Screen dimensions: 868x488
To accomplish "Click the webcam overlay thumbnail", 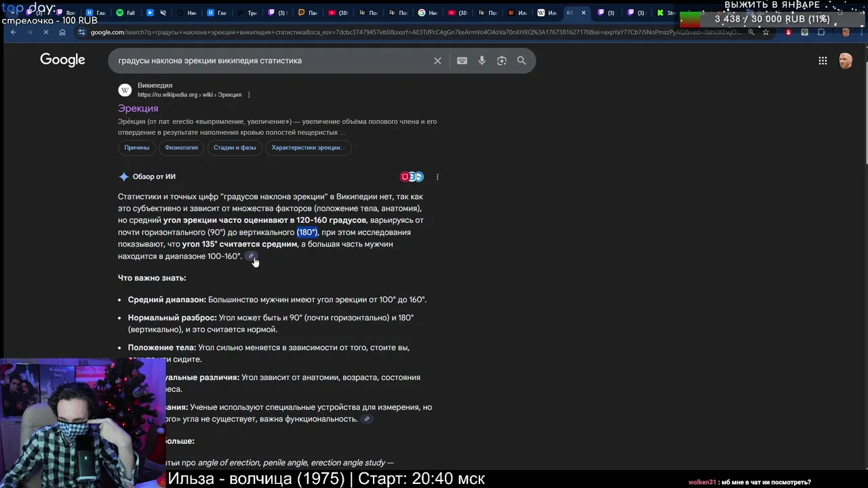I will (83, 424).
